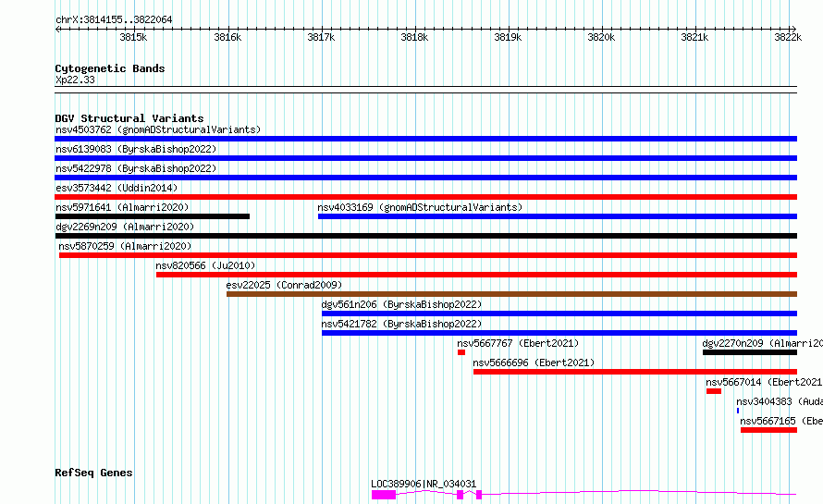Open the nsv5667767 (Ebert2021) label
The width and height of the screenshot is (823, 504).
pos(518,343)
